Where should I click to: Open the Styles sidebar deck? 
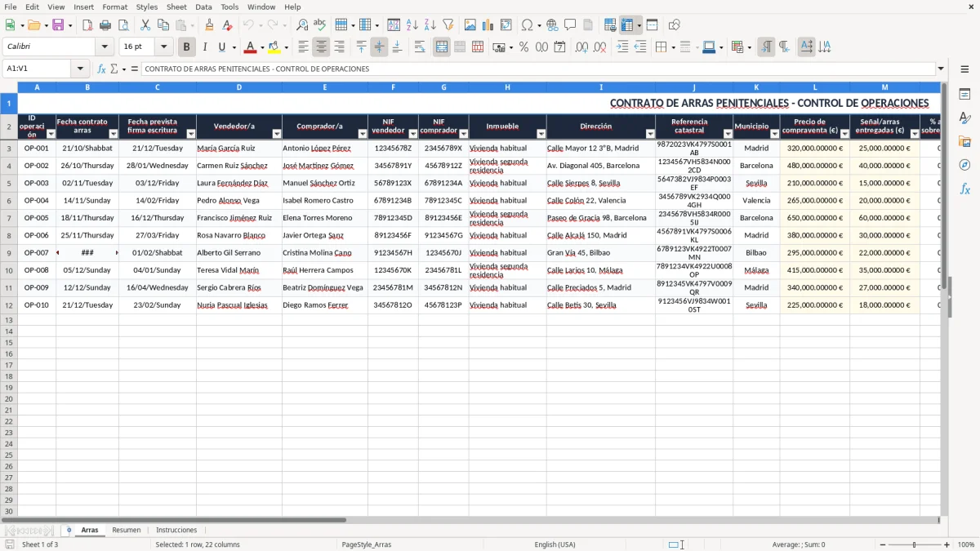(964, 118)
